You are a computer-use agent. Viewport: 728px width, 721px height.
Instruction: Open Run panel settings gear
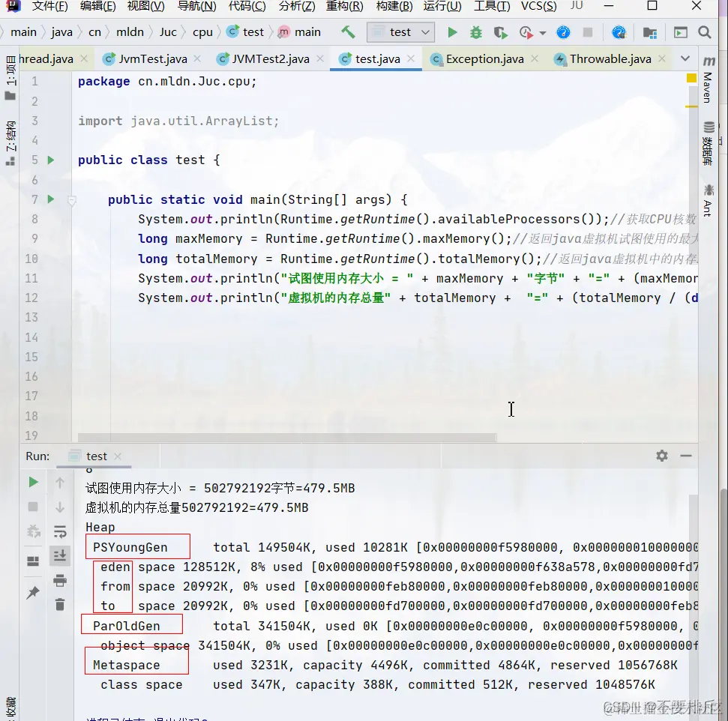661,456
